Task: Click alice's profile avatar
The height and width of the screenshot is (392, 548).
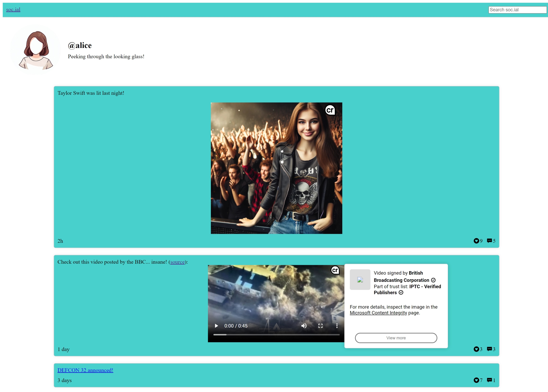Action: click(36, 50)
